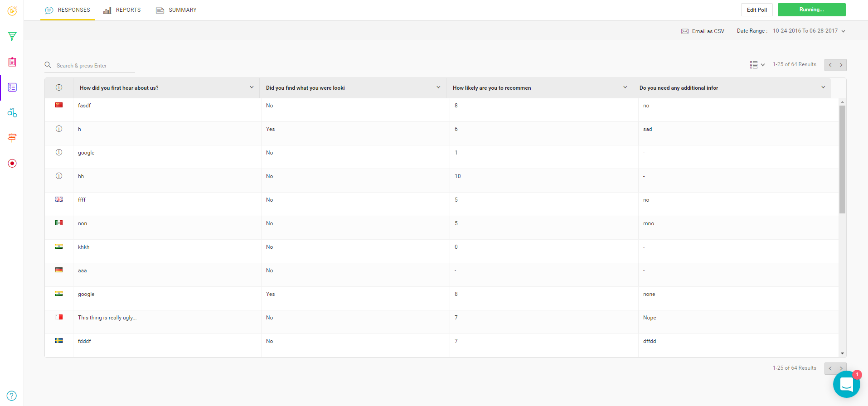Viewport: 868px width, 406px height.
Task: Expand the list view options dropdown
Action: pyautogui.click(x=757, y=65)
